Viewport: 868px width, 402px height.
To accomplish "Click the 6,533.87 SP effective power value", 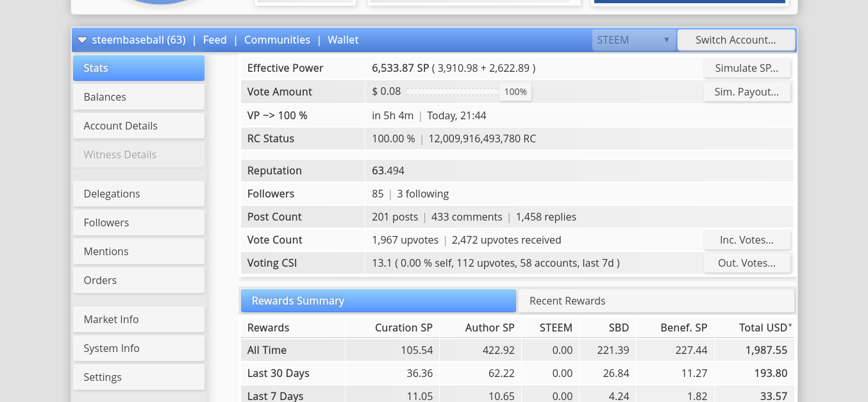I will coord(400,68).
